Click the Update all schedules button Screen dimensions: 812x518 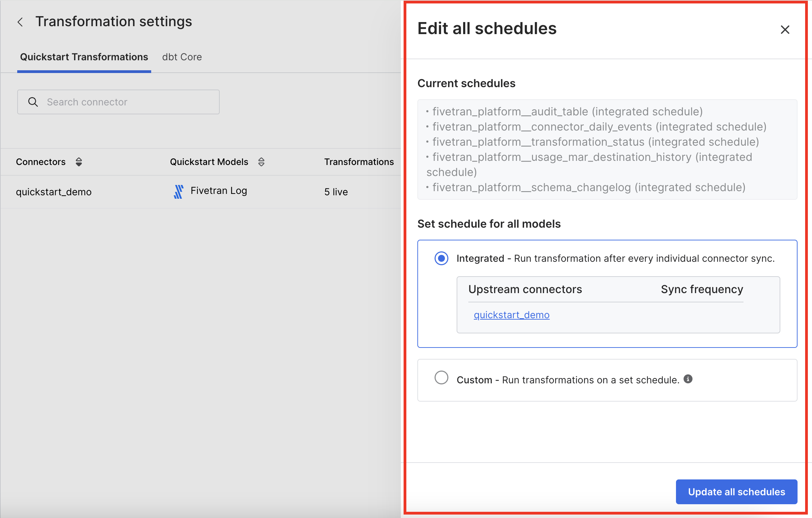pos(736,491)
